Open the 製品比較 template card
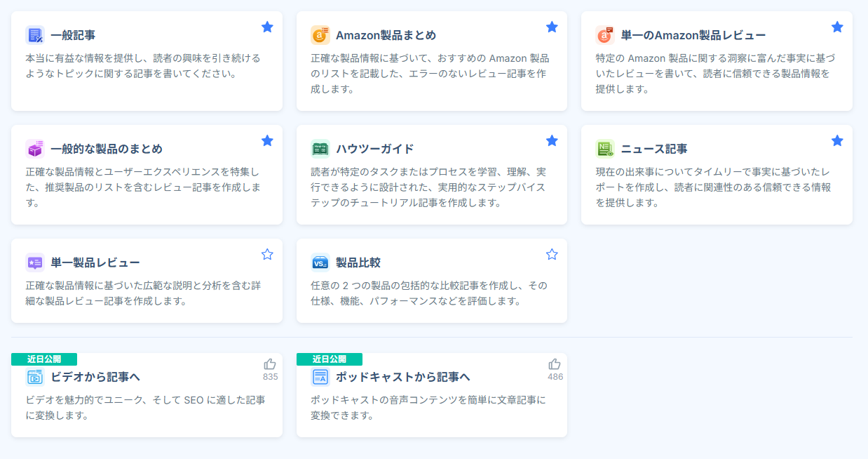Viewport: 868px width, 459px height. [431, 288]
